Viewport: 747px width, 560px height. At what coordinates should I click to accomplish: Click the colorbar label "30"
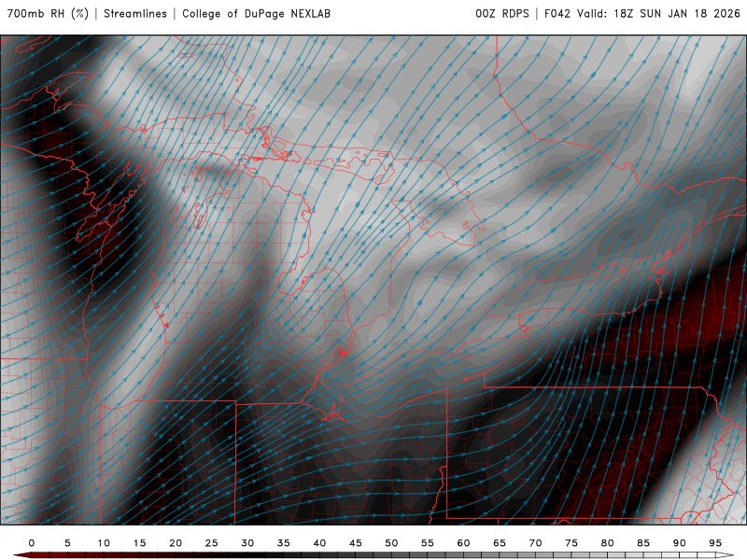coord(247,543)
